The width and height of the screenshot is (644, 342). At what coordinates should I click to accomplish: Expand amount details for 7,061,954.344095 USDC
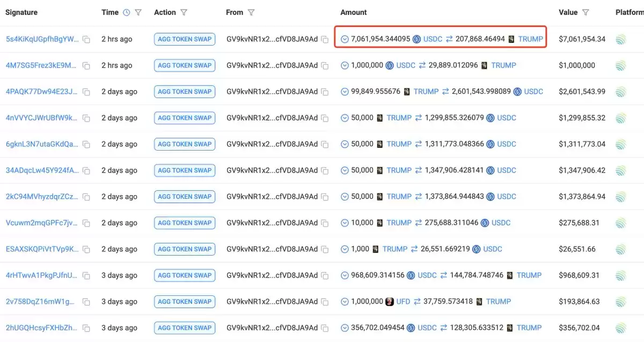coord(345,39)
